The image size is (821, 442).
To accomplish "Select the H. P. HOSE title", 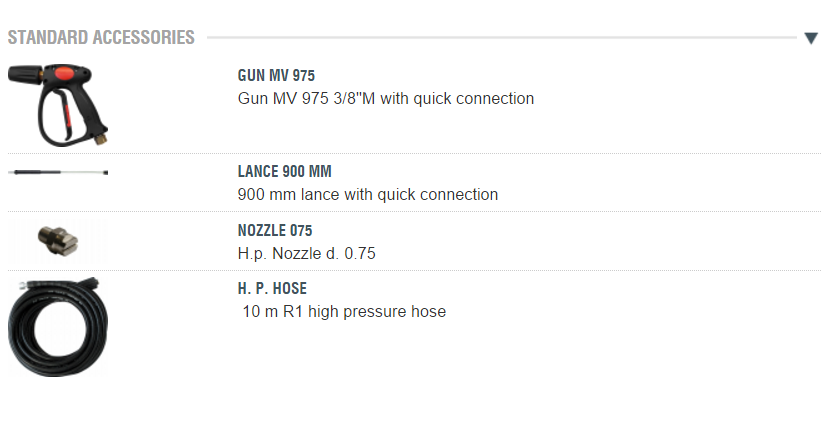I will 272,288.
